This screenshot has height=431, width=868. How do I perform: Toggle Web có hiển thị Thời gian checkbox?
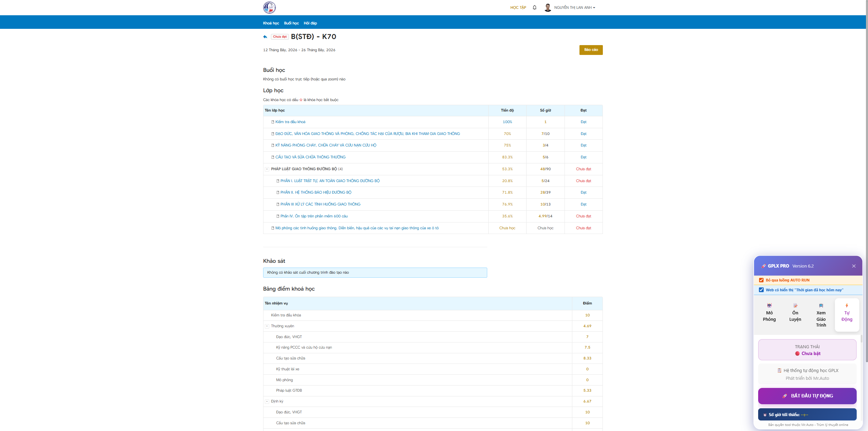(761, 290)
